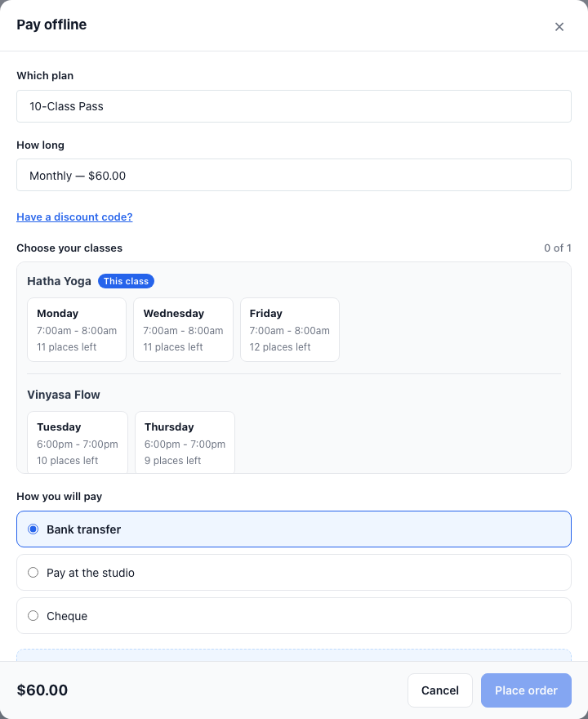Open the How long dropdown

point(294,175)
